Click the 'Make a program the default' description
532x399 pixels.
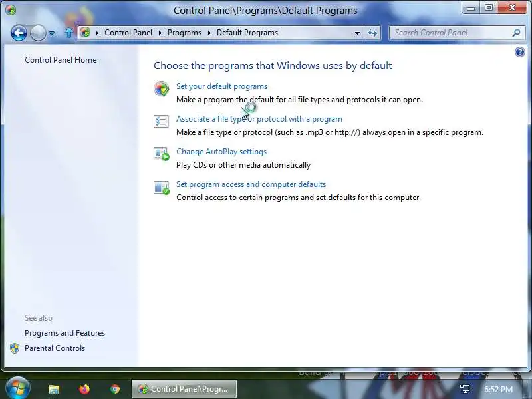300,100
